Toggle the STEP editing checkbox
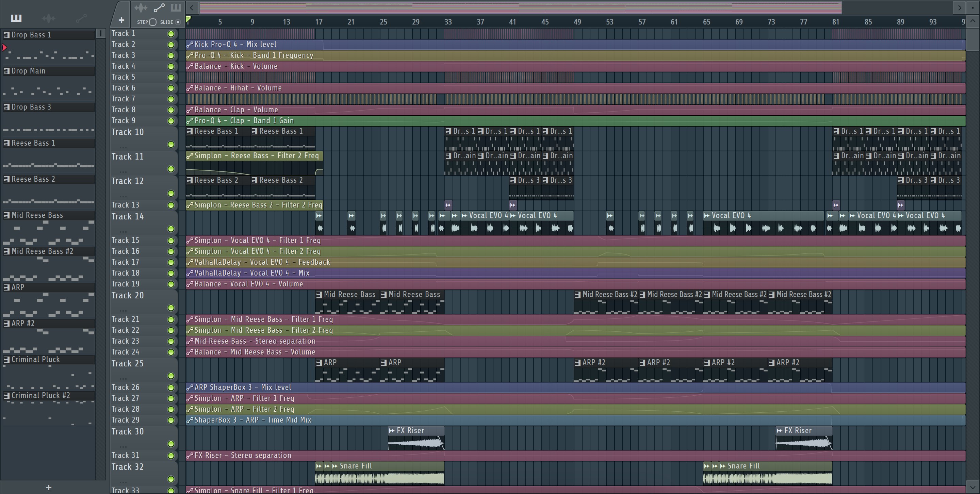This screenshot has height=494, width=980. (153, 22)
